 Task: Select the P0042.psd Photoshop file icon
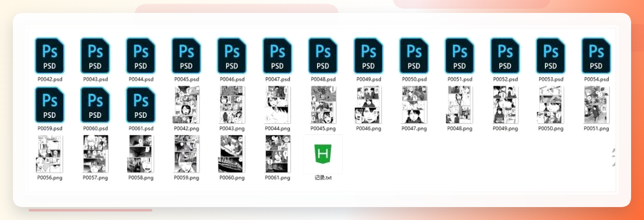[50, 56]
